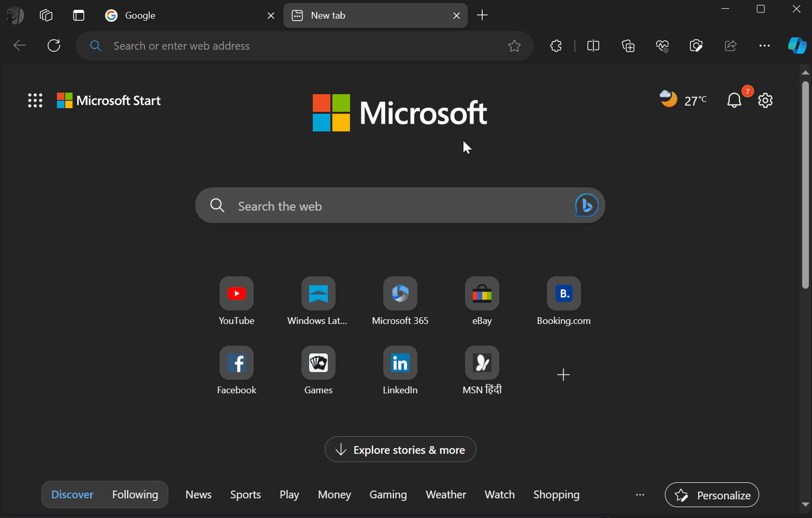Click the Personalize button
812x518 pixels.
(712, 495)
